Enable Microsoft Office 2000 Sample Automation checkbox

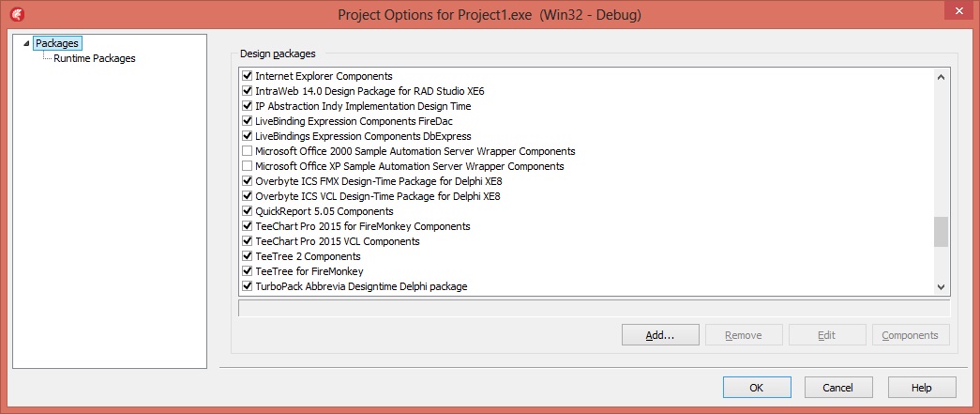(247, 151)
